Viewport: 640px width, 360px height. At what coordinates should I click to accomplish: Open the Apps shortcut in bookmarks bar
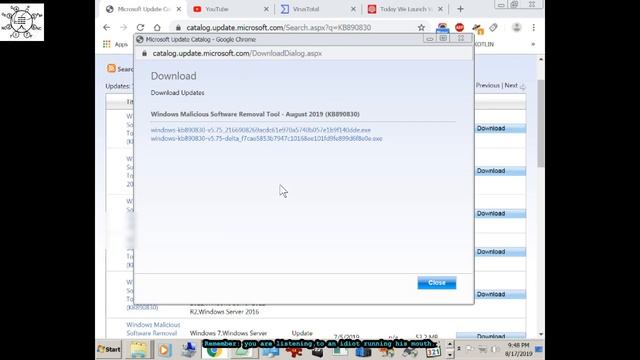[116, 44]
